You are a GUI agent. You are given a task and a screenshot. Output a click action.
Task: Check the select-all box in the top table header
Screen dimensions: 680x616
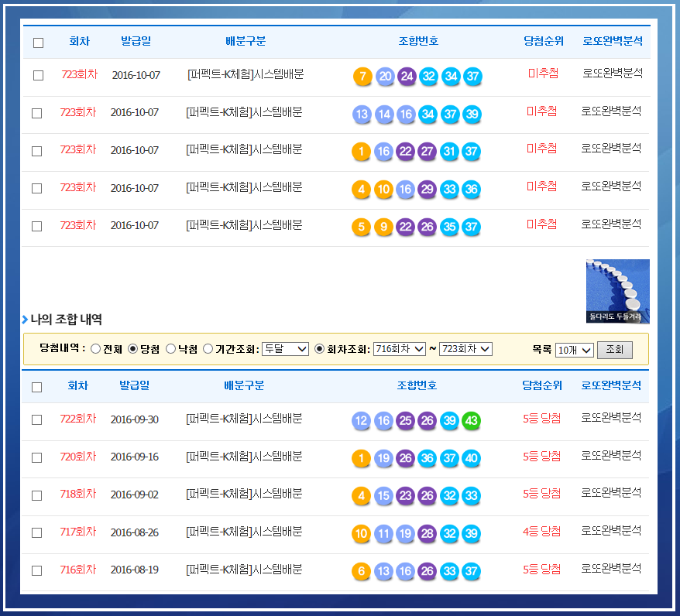click(x=38, y=43)
